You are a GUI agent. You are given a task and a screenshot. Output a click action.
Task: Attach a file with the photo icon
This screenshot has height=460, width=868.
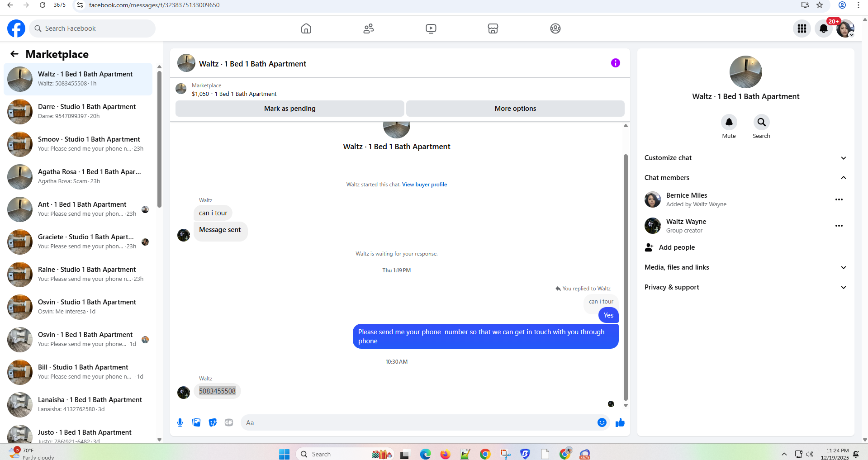tap(196, 422)
